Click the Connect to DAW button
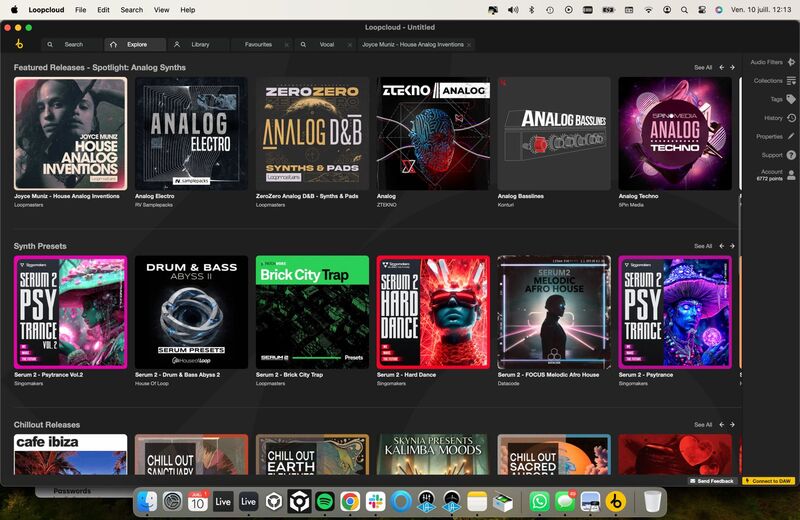Image resolution: width=800 pixels, height=520 pixels. point(768,481)
